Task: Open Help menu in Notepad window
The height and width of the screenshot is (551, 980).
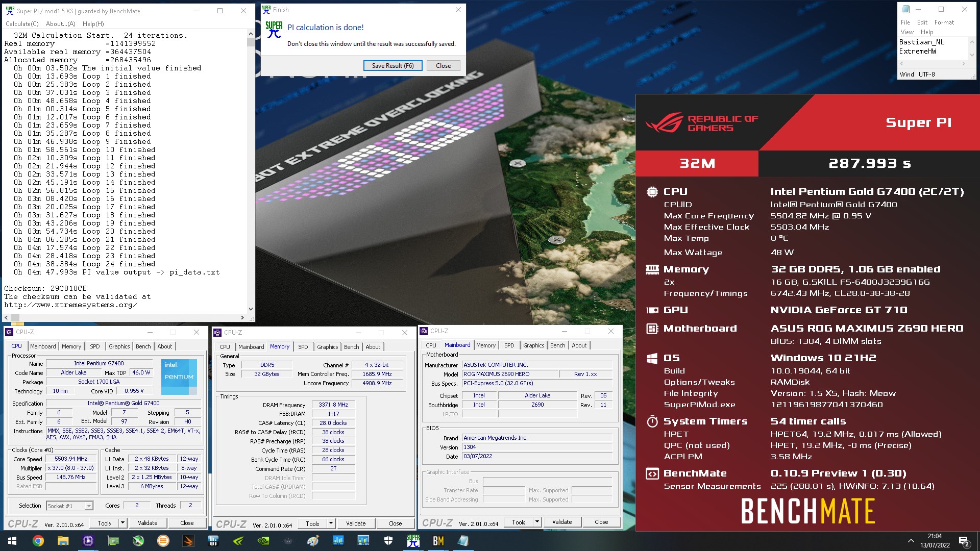Action: point(927,32)
